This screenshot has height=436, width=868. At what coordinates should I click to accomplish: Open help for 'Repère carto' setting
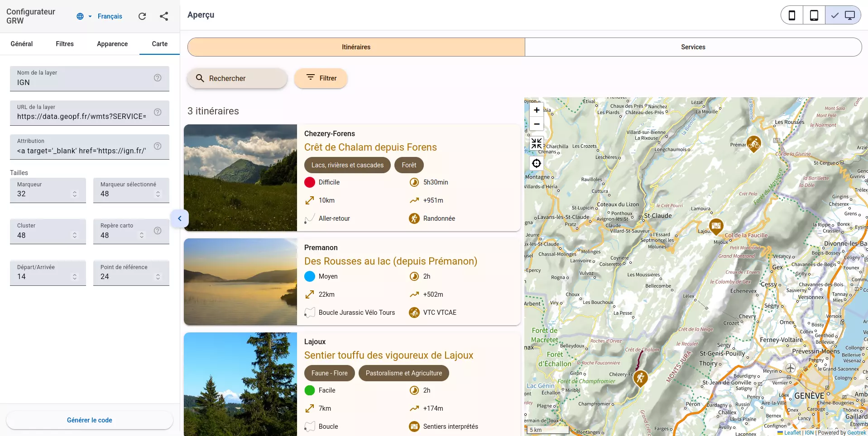click(157, 231)
